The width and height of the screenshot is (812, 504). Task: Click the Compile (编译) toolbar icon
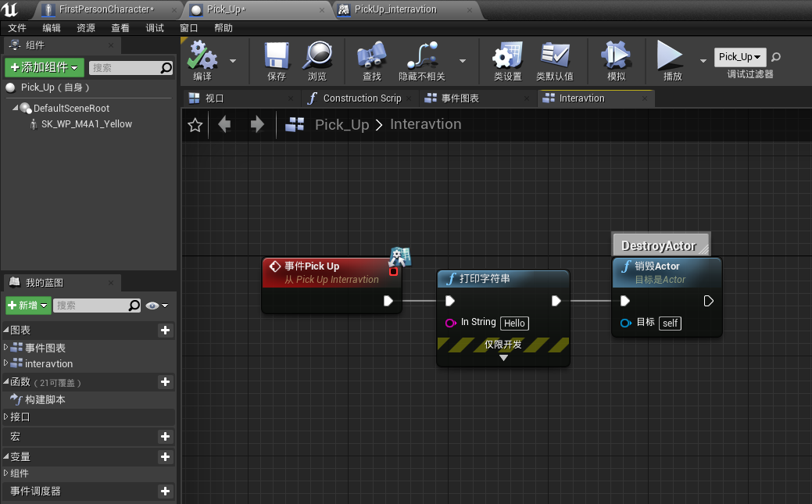point(202,56)
